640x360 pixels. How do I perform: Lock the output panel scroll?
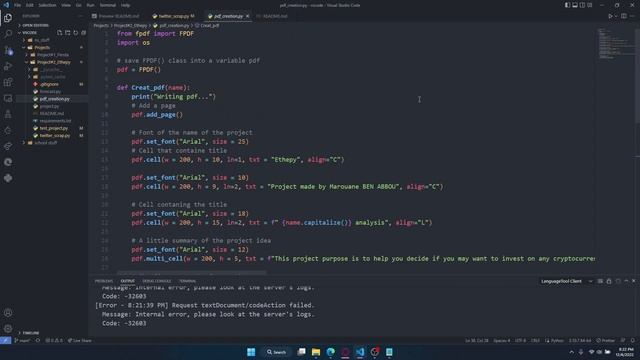(x=609, y=281)
